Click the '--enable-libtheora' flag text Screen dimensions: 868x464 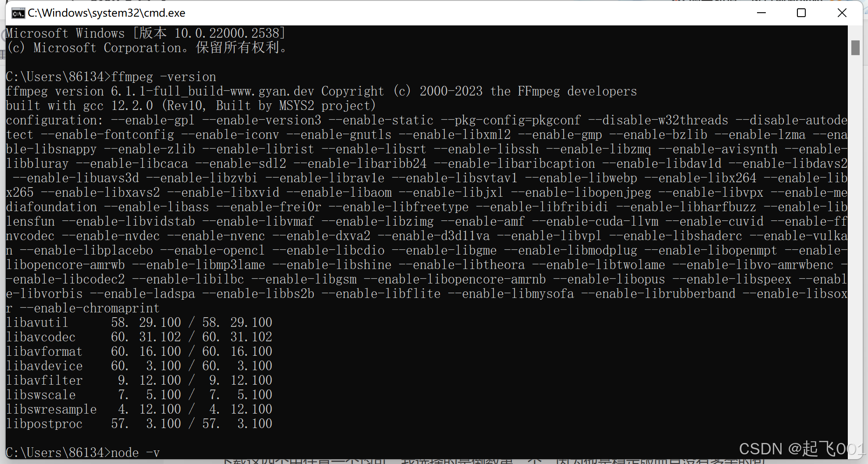pyautogui.click(x=461, y=265)
